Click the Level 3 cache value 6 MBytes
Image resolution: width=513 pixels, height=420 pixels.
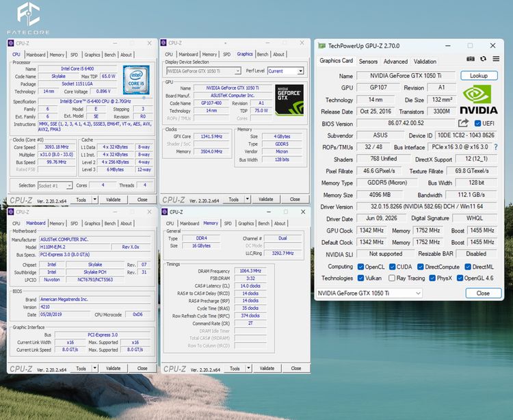click(x=115, y=170)
